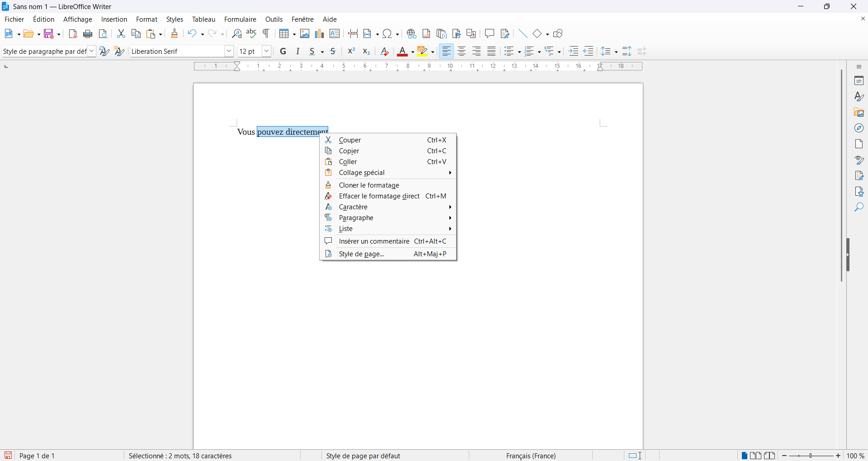
Task: Click the Insert Hyperlink icon
Action: click(411, 34)
